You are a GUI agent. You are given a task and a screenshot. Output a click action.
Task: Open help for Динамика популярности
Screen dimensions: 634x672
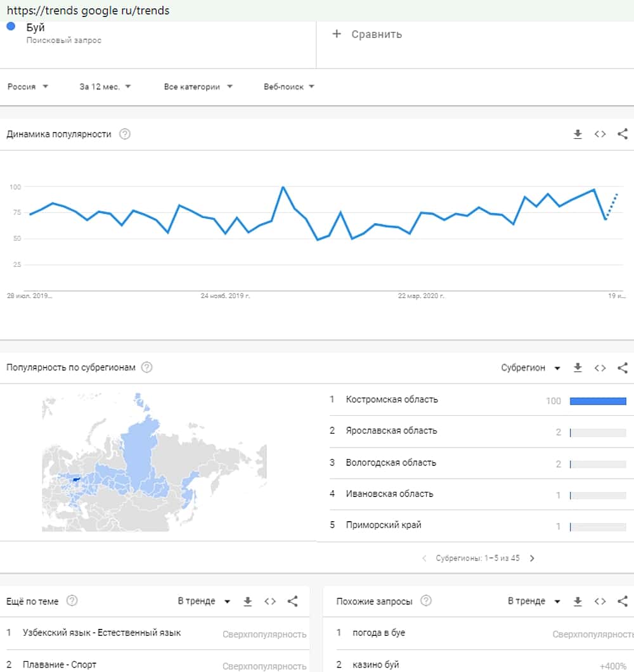[x=125, y=134]
